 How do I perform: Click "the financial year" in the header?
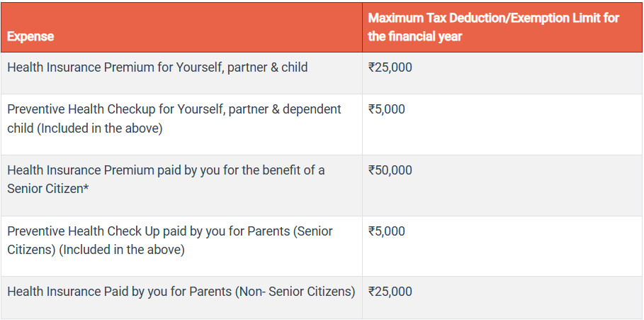(x=415, y=36)
